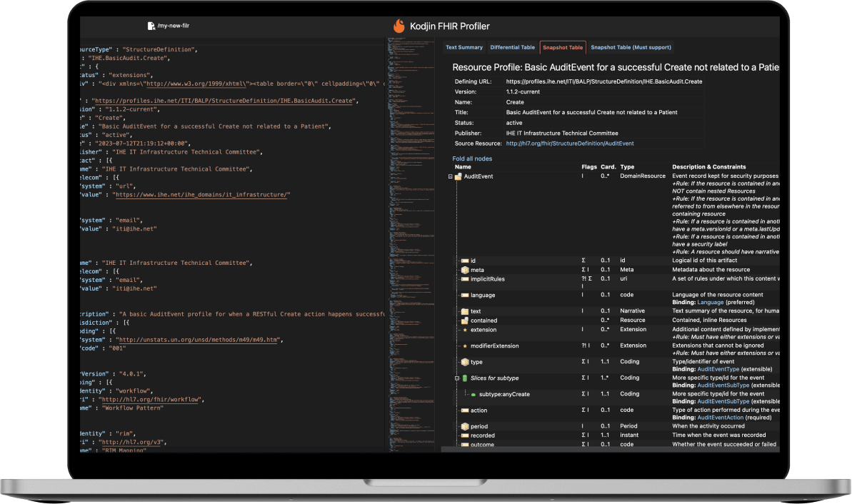The width and height of the screenshot is (852, 504).
Task: Click the icon beside the id element
Action: pyautogui.click(x=465, y=261)
